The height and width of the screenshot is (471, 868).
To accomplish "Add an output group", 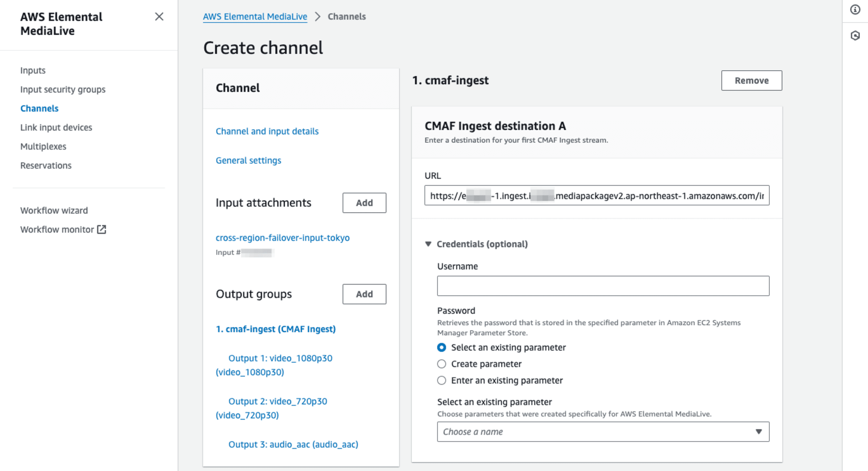I will 365,294.
